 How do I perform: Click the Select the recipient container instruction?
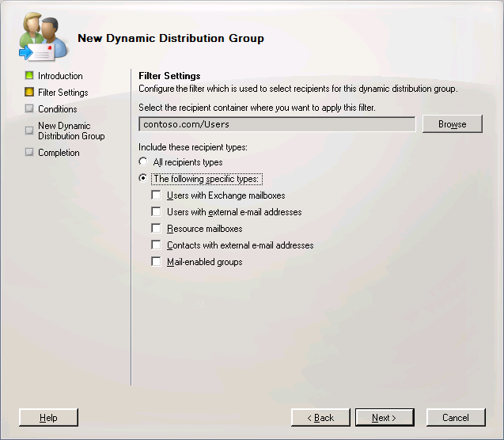pyautogui.click(x=257, y=108)
